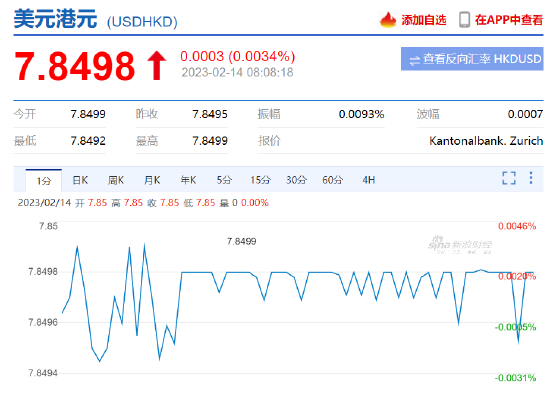Screen dimensions: 550x394
Task: Click the 昨收 label
Action: point(147,114)
